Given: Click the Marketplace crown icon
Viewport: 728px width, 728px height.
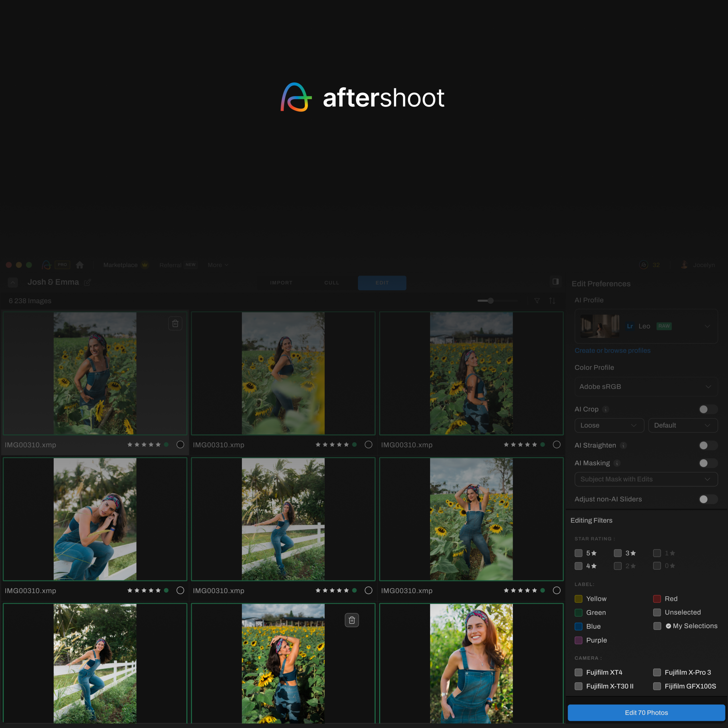Looking at the screenshot, I should [x=145, y=265].
